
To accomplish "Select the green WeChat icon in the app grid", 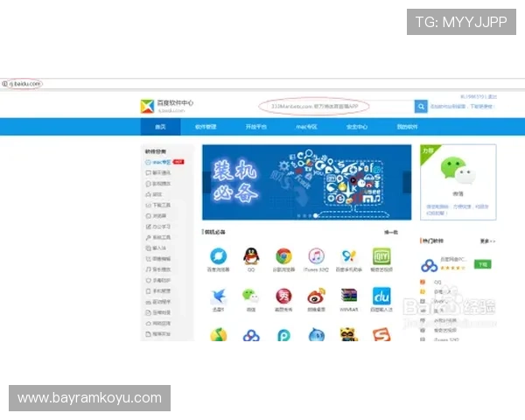I will [x=251, y=296].
